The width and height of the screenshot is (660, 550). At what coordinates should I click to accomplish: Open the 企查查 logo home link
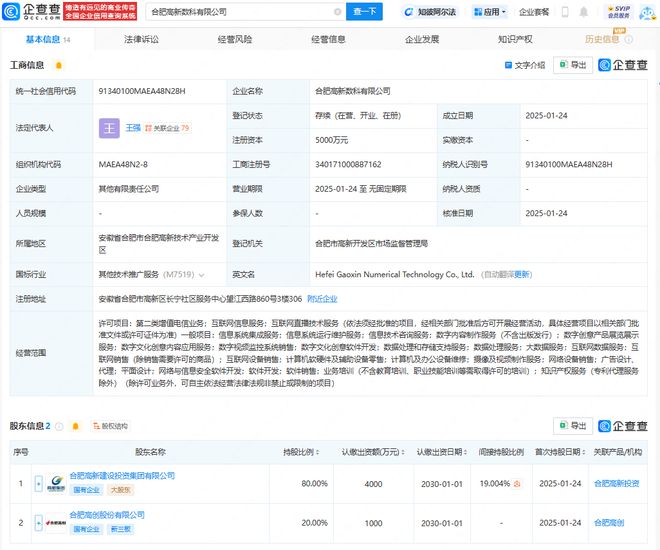[31, 11]
